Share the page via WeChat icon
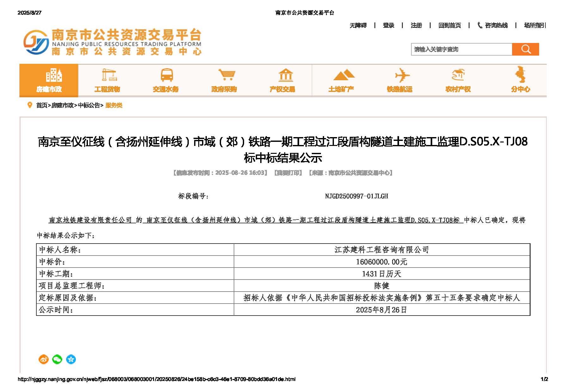566x392 pixels. (x=57, y=359)
